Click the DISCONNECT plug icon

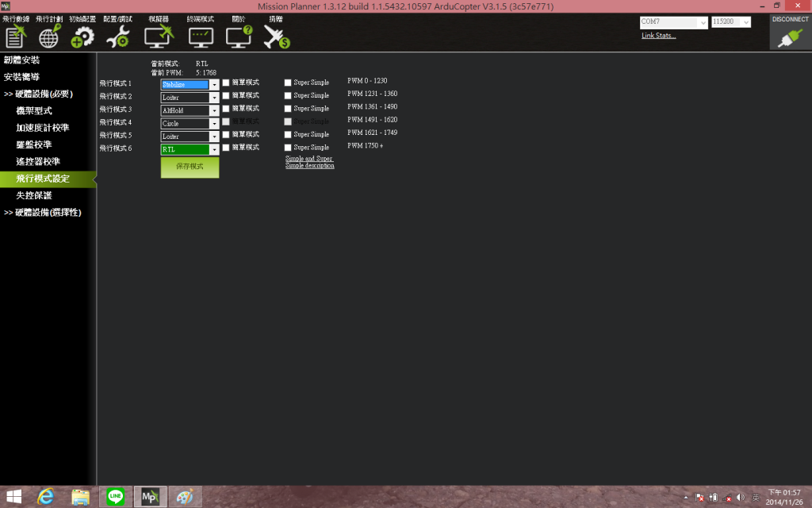coord(791,38)
